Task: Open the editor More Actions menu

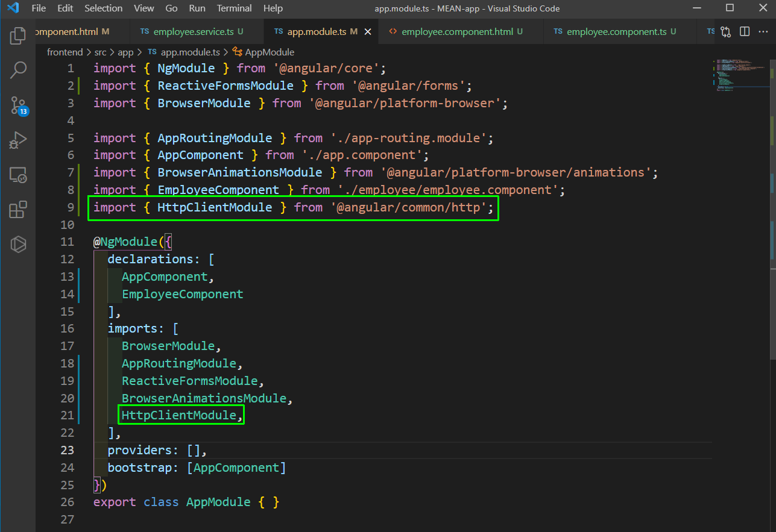Action: click(x=764, y=31)
